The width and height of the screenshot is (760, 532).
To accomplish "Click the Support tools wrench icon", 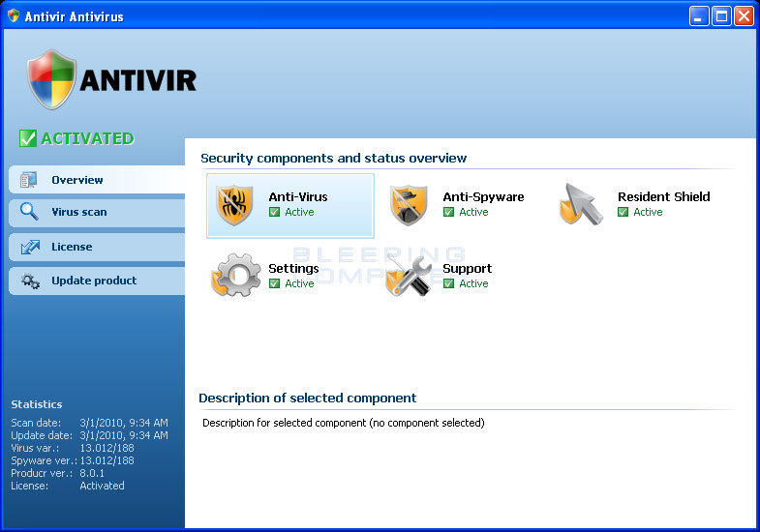I will [409, 275].
